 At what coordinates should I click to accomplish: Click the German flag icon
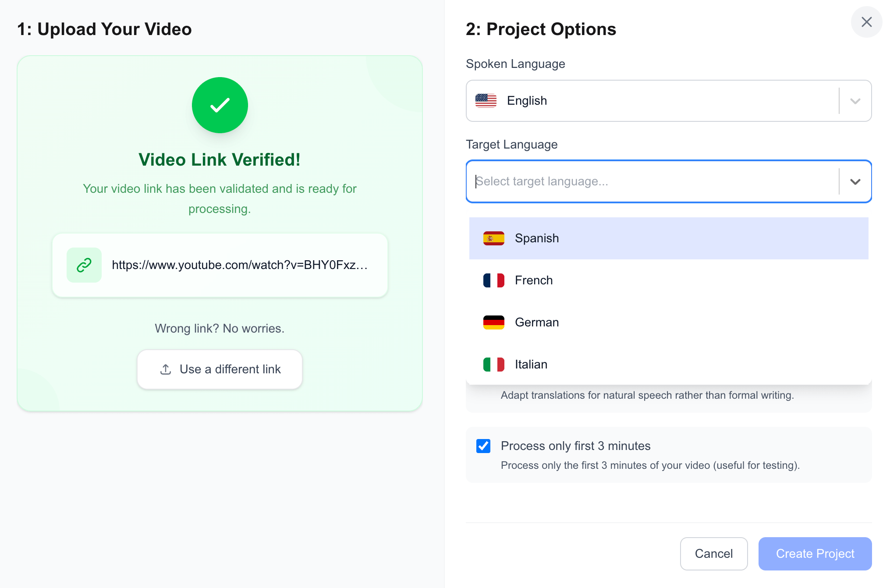click(x=493, y=322)
